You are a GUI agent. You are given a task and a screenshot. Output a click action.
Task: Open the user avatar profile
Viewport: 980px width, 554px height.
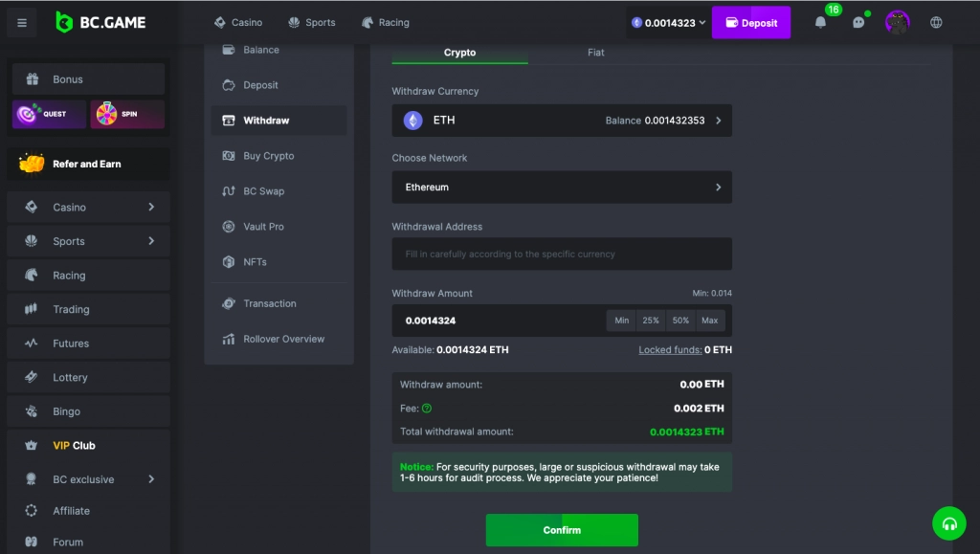coord(897,22)
